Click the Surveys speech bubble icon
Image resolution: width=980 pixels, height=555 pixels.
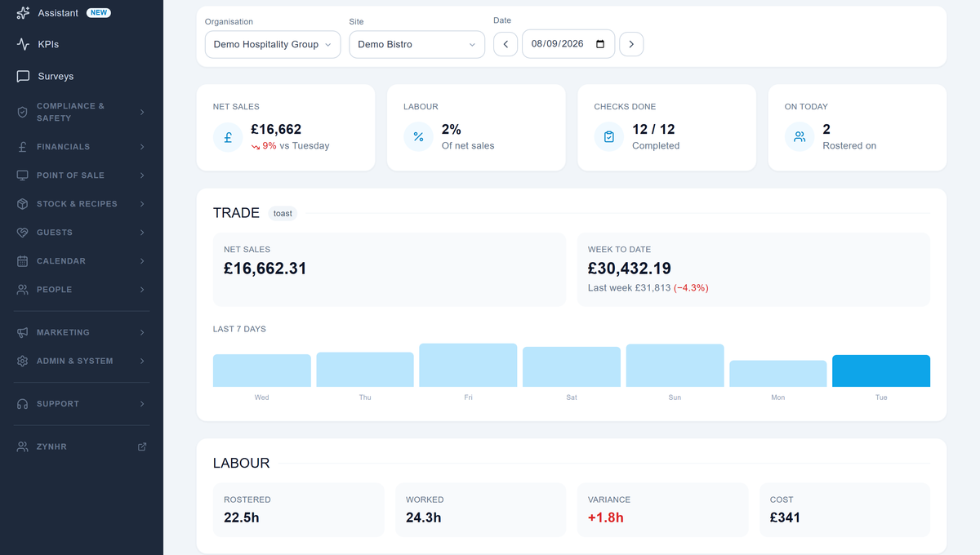click(x=23, y=76)
